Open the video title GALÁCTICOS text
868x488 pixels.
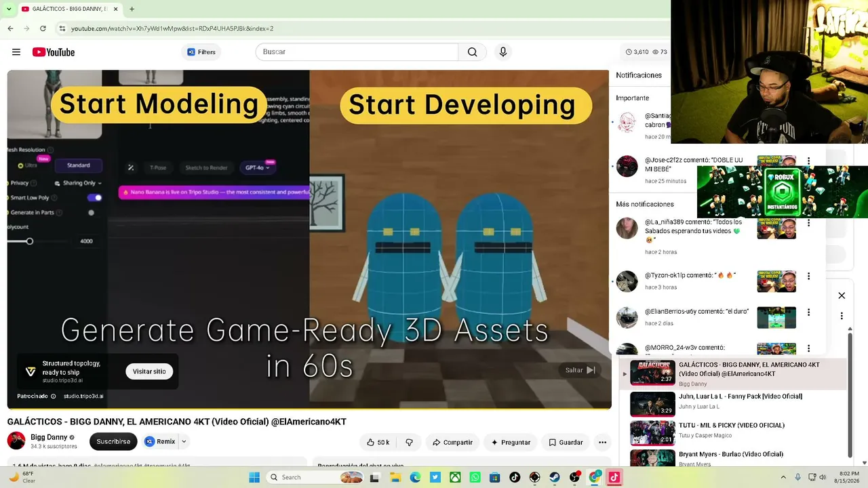coord(176,422)
